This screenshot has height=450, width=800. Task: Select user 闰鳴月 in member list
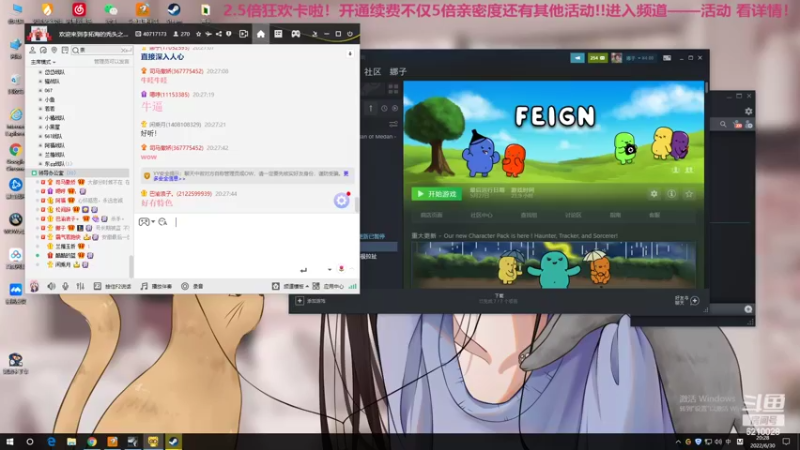click(x=63, y=265)
